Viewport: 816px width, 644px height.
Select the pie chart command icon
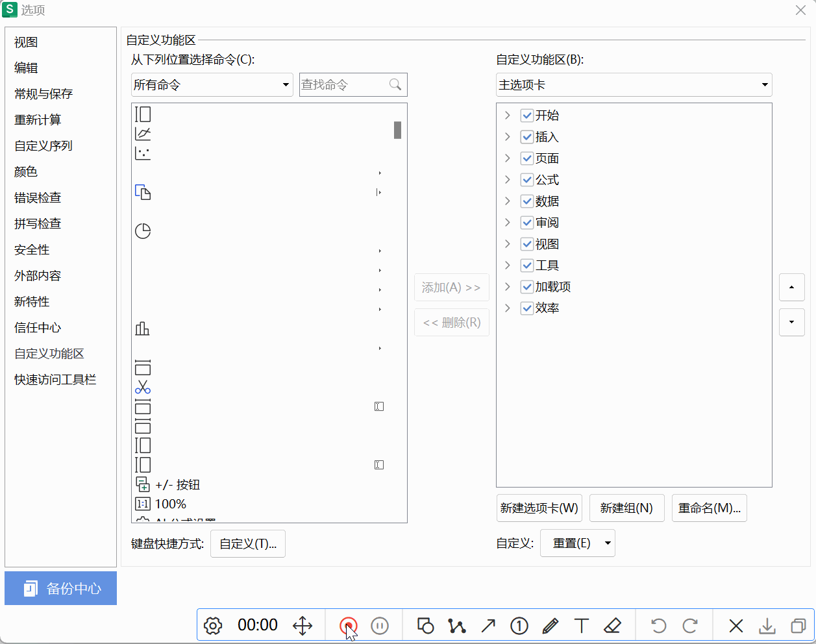click(x=143, y=231)
